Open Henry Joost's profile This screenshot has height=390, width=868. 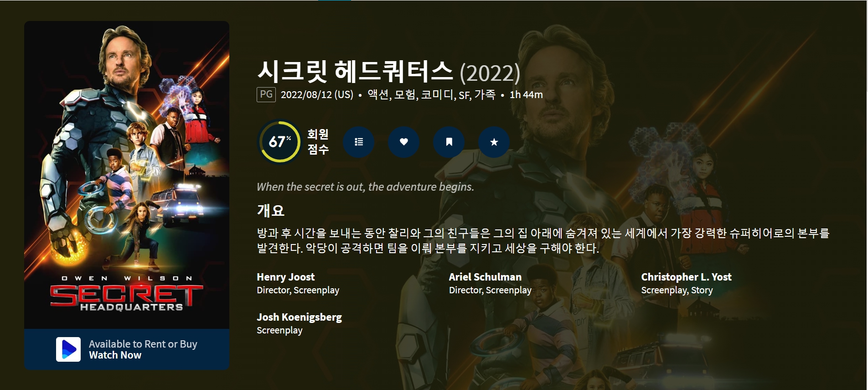tap(286, 277)
